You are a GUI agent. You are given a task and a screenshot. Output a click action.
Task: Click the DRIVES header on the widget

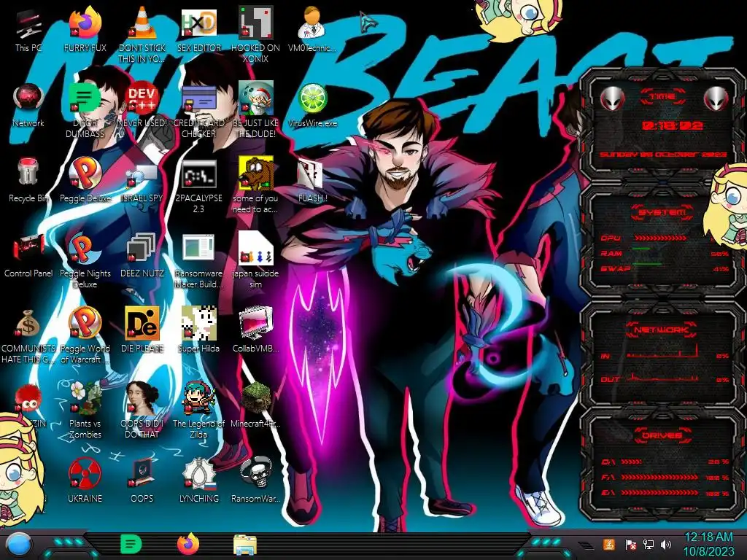[661, 435]
